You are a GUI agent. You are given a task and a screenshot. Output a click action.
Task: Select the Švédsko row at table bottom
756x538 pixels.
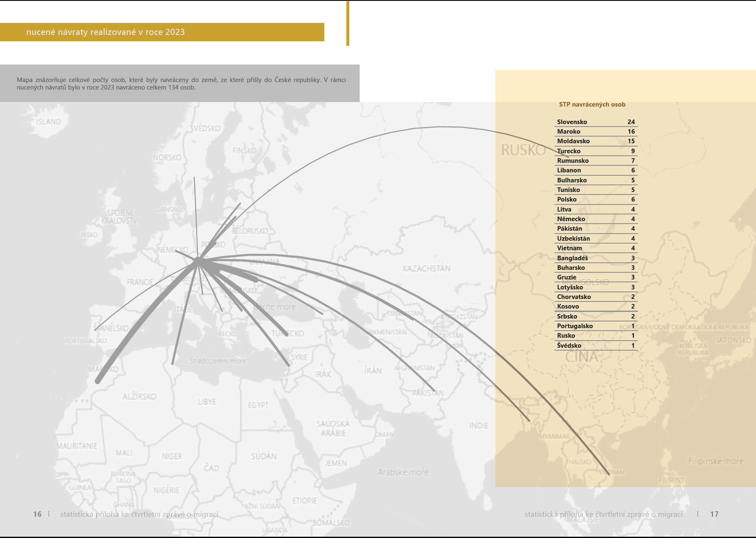595,346
